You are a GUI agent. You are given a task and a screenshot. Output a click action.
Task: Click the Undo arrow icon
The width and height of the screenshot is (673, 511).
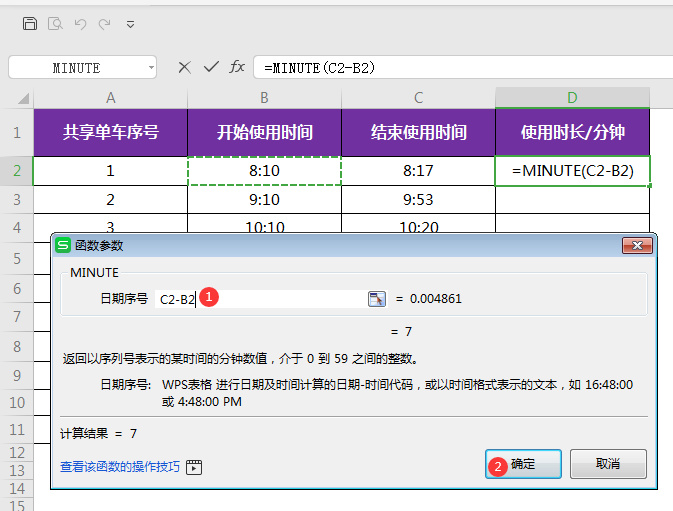81,23
